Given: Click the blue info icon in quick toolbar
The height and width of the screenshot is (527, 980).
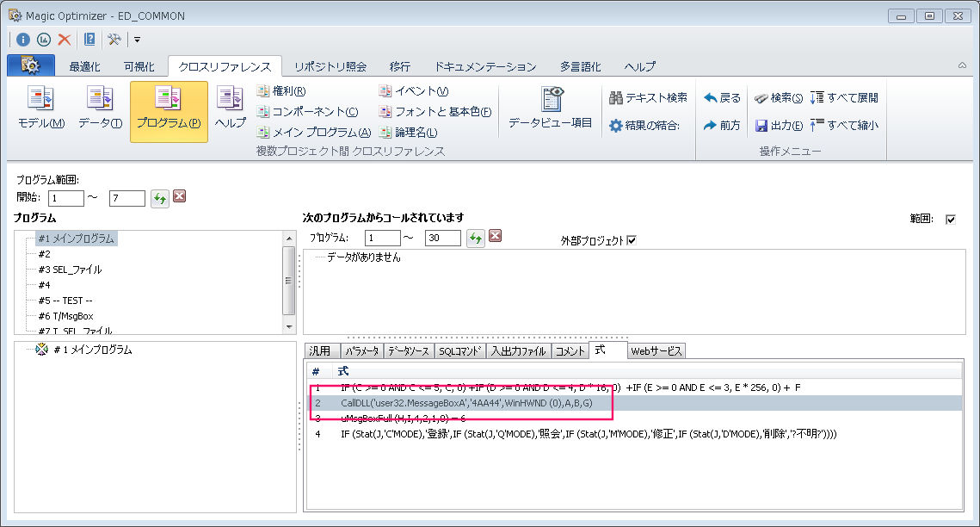Looking at the screenshot, I should click(23, 40).
